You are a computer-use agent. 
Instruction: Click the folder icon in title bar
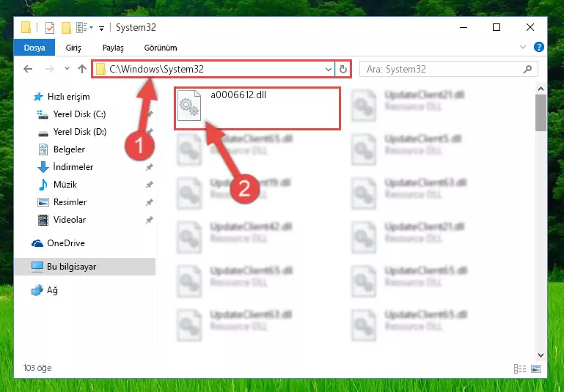(26, 28)
